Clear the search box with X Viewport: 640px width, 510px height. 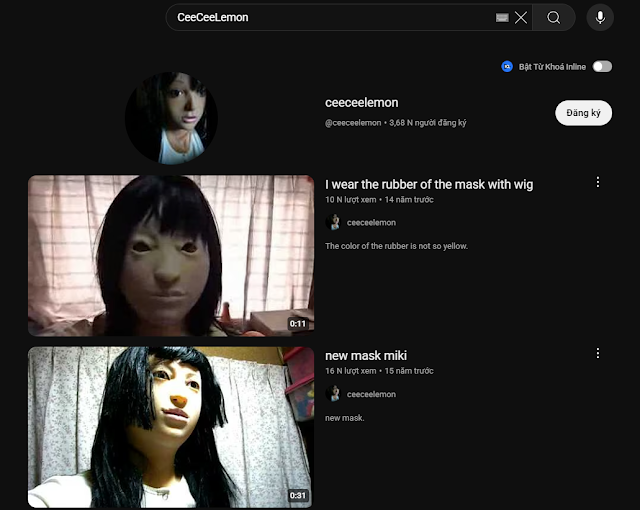[521, 18]
